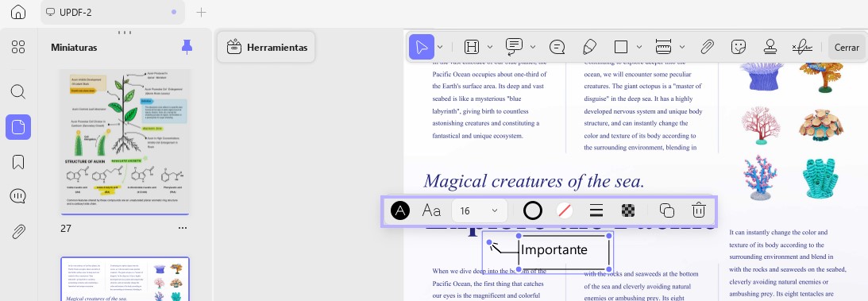868x301 pixels.
Task: Duplicate the annotation with copy icon
Action: click(x=667, y=210)
